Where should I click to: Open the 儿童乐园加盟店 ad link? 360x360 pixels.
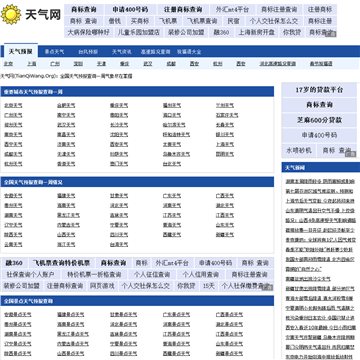pyautogui.click(x=138, y=32)
